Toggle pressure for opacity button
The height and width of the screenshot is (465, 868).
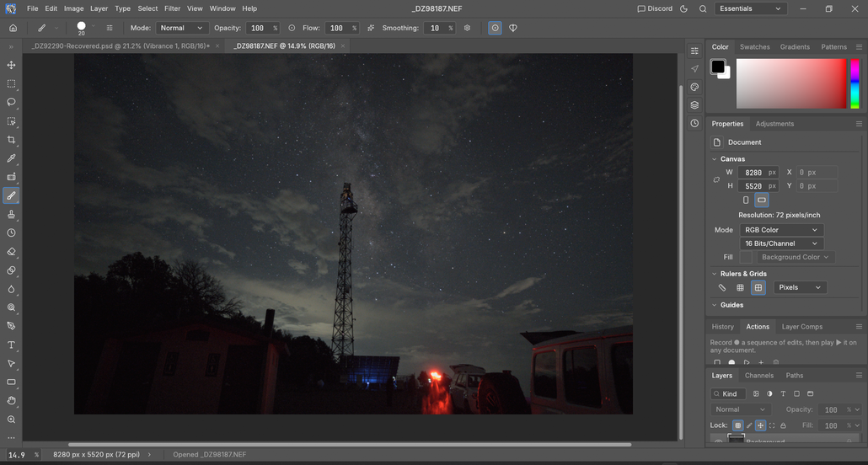tap(292, 28)
